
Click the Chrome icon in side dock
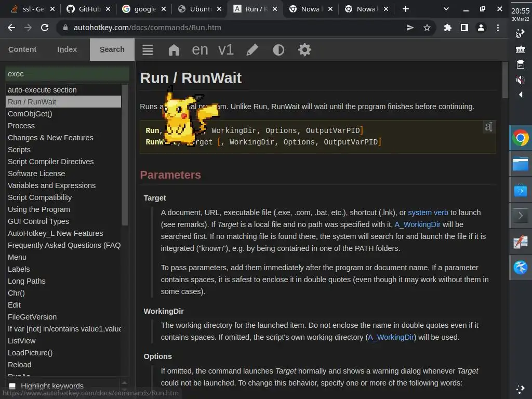(x=521, y=138)
